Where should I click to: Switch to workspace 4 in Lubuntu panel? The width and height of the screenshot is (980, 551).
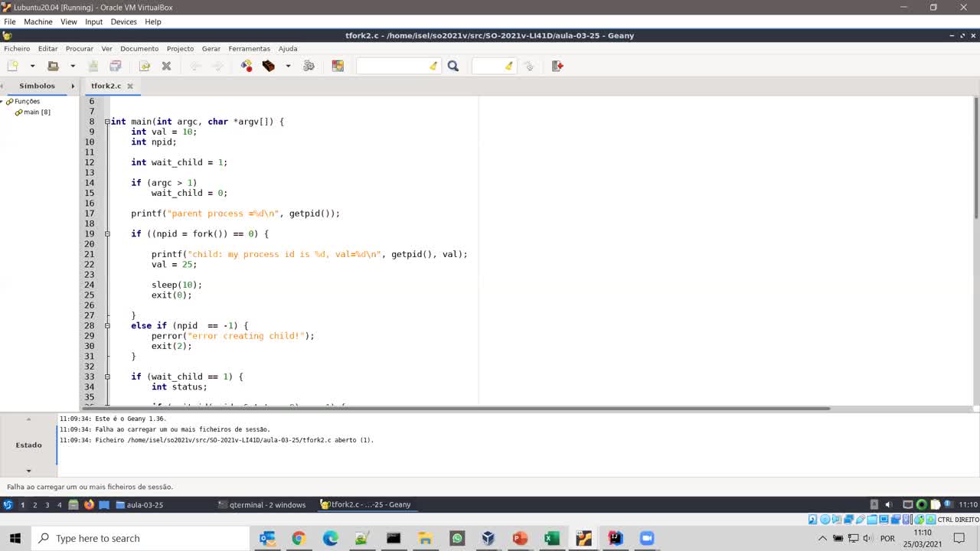coord(59,504)
